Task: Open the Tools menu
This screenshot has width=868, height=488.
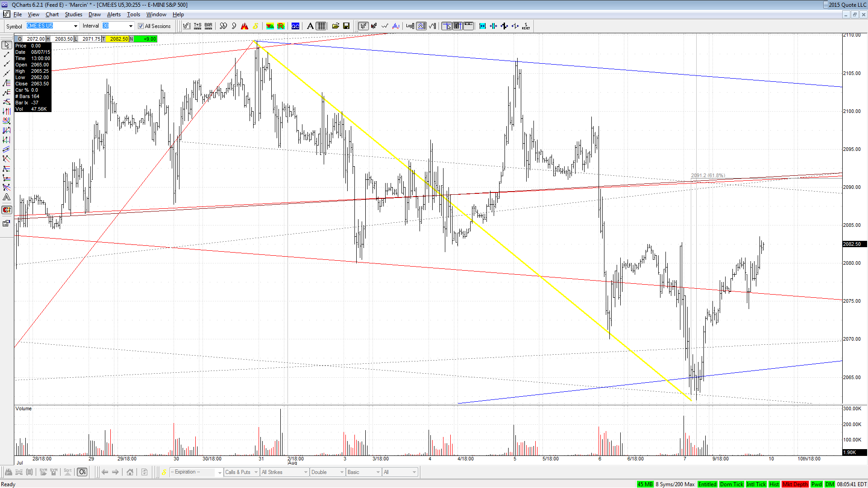Action: point(133,14)
